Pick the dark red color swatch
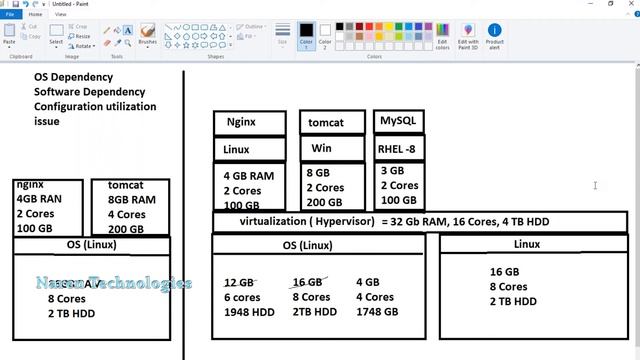640x360 pixels. [359, 27]
